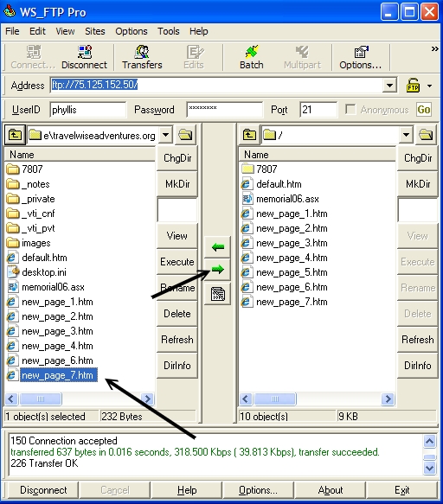Click remote pane DirInfo button

click(x=418, y=366)
